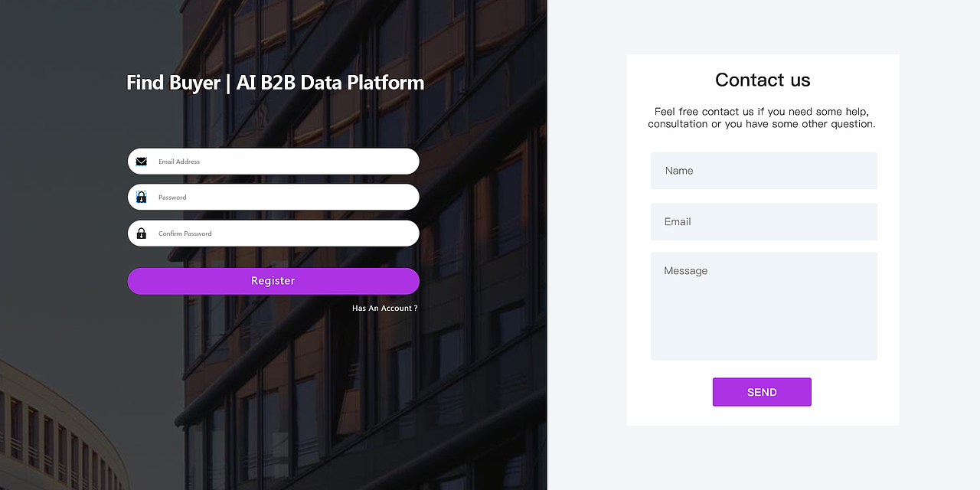Click into the Confirm Password field
Screen dimensions: 980x490
pos(283,234)
